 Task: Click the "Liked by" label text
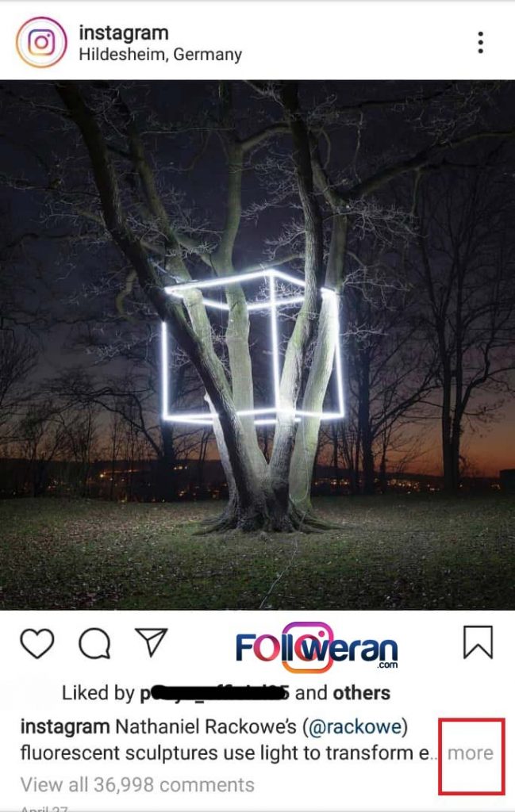[x=98, y=693]
